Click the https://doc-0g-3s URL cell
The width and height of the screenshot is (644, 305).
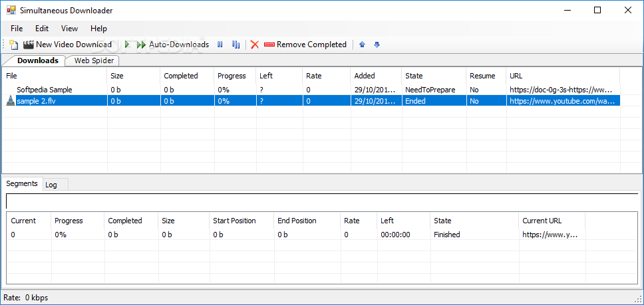(x=563, y=90)
